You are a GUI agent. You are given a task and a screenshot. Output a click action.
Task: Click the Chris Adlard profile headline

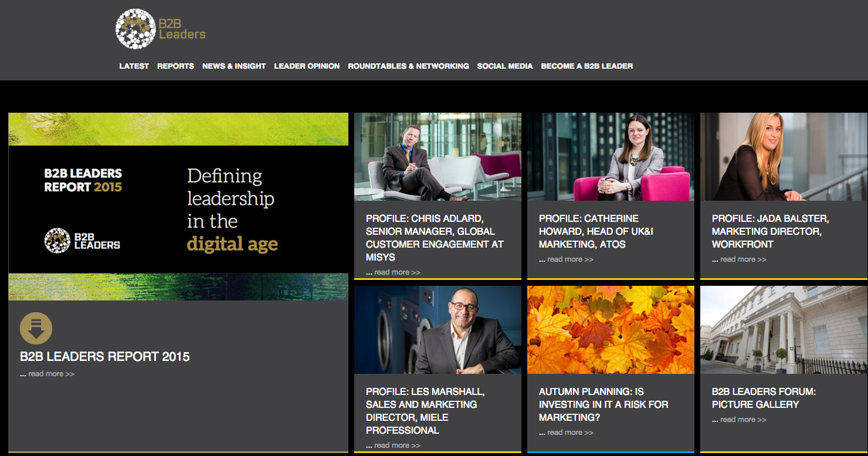[x=435, y=238]
